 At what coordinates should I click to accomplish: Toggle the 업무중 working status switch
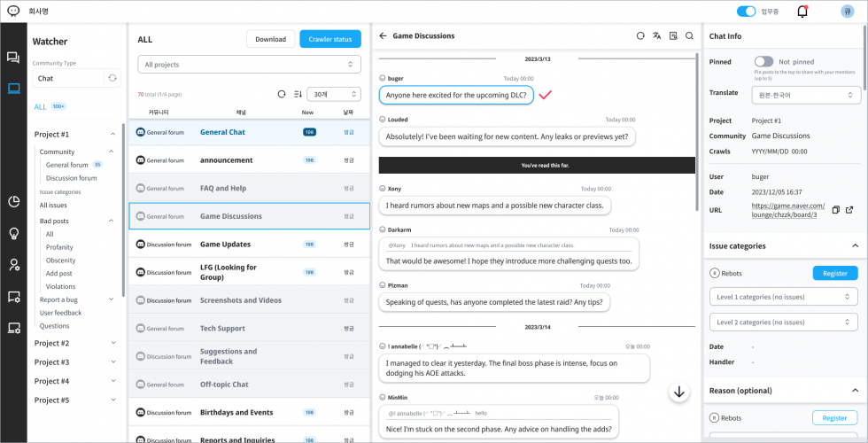coord(746,11)
